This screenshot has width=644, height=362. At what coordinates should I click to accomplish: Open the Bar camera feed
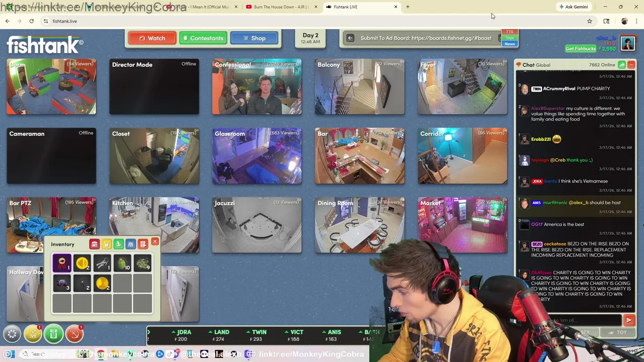[x=360, y=156]
